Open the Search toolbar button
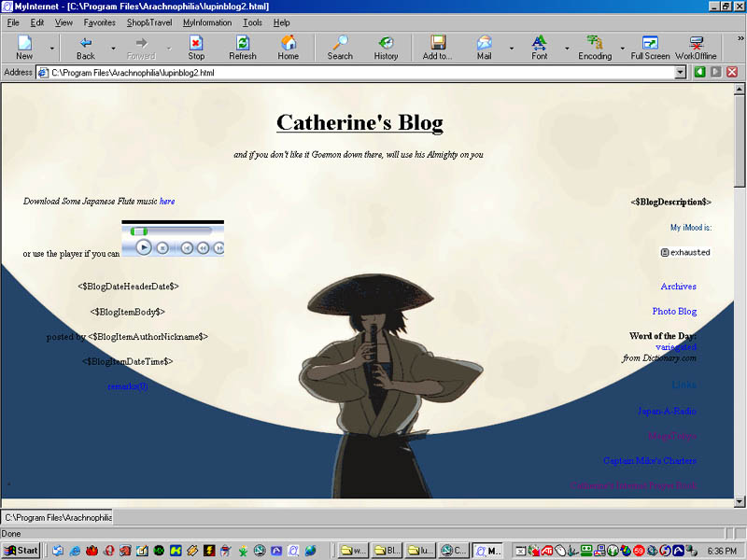 (340, 48)
